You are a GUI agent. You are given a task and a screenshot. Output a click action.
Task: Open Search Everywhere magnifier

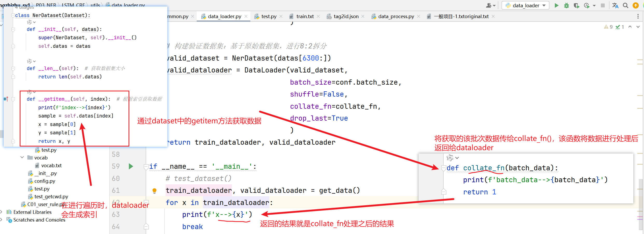(x=626, y=5)
